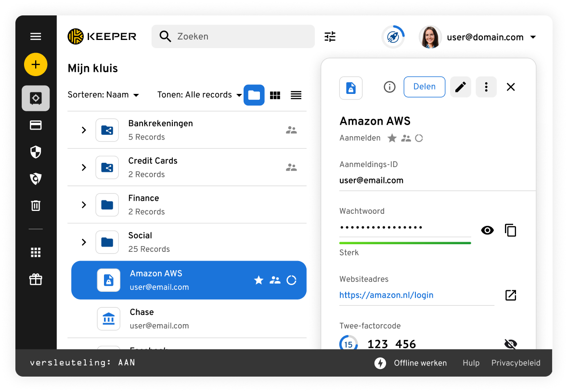Click rotation icon under Amazon AWS title
568x392 pixels.
click(x=419, y=138)
